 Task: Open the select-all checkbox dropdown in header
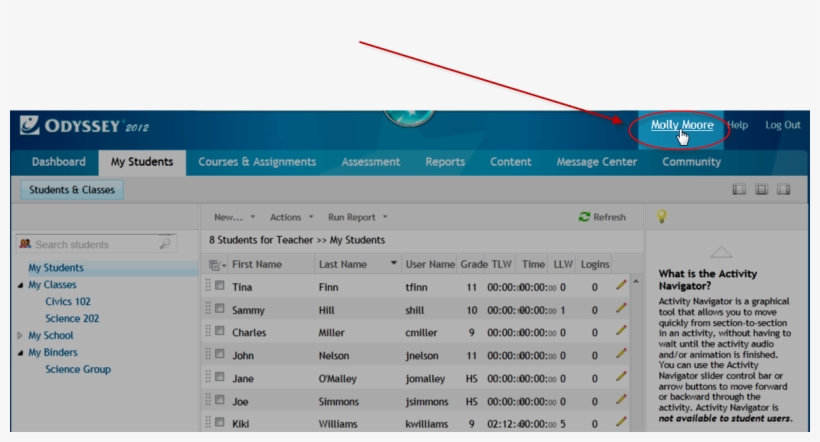[x=217, y=265]
